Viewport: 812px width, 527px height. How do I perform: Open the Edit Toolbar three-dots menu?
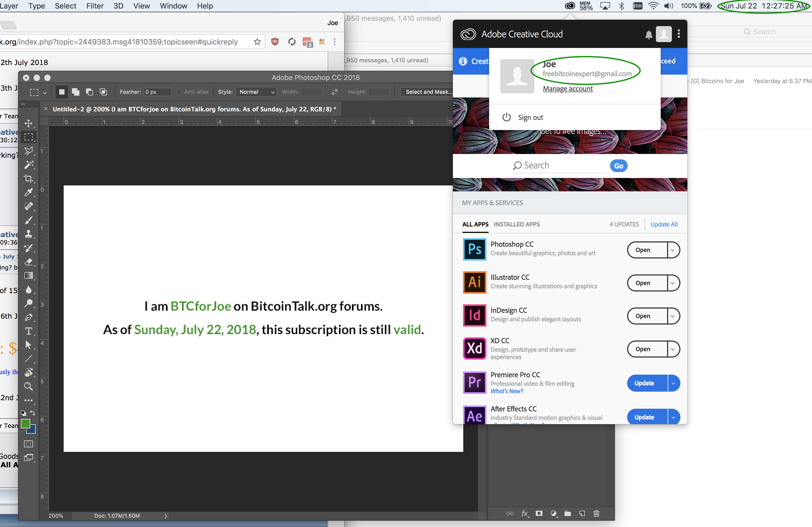pos(29,400)
